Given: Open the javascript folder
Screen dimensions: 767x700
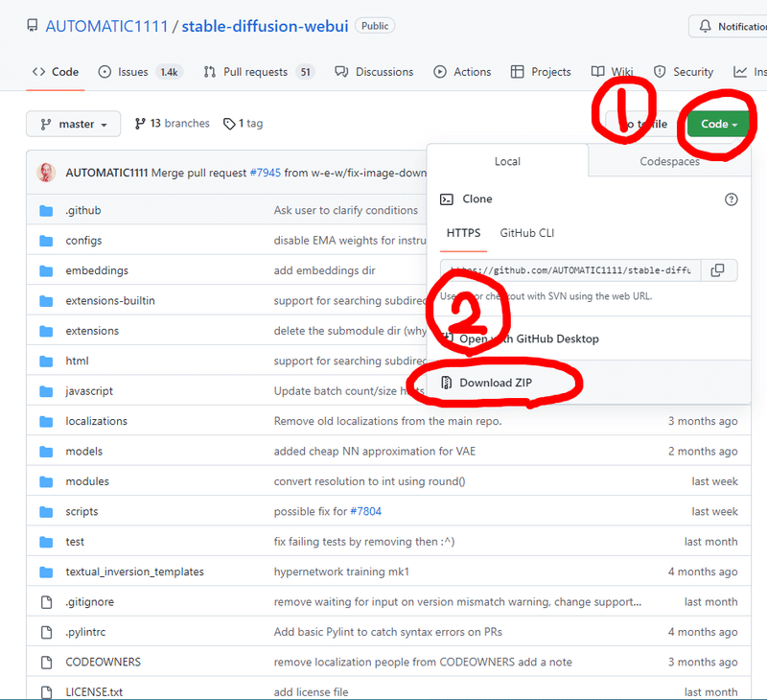Looking at the screenshot, I should [89, 391].
